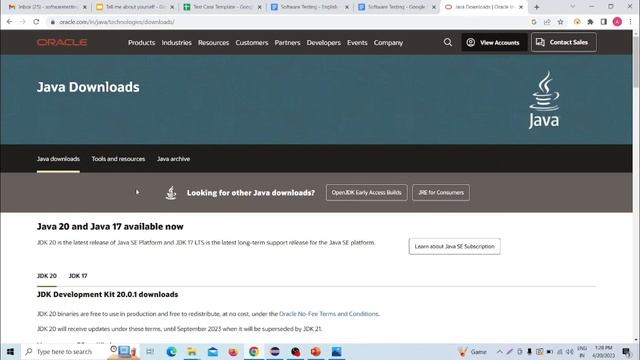Open the Chrome extensions puzzle icon
This screenshot has height=360, width=640.
click(590, 22)
